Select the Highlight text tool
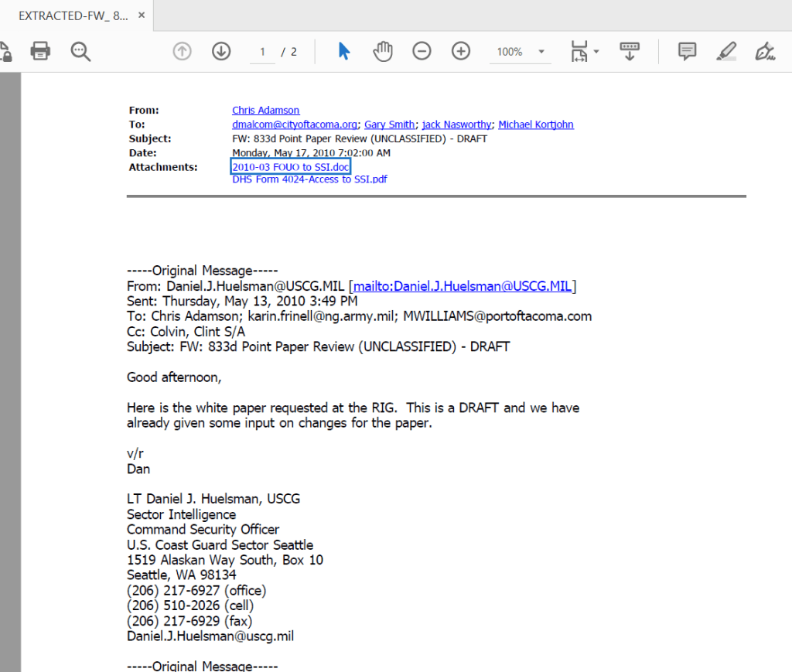This screenshot has height=672, width=792. [726, 52]
